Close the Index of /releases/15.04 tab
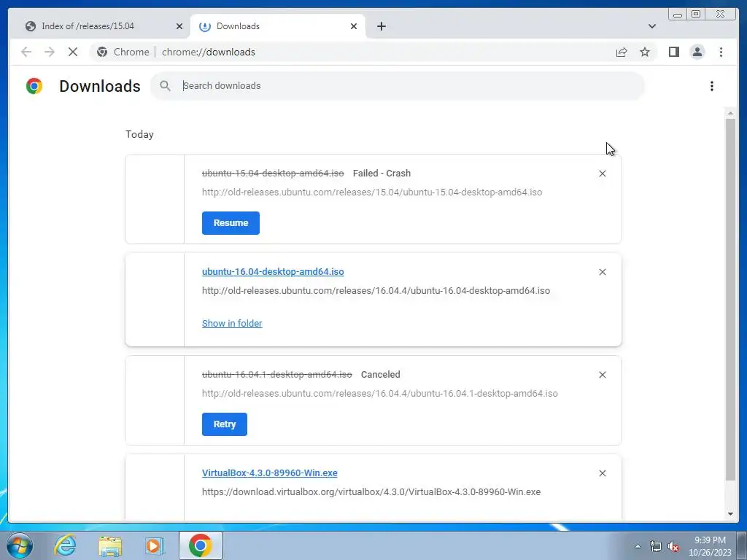Screen dimensions: 747x560 pyautogui.click(x=179, y=26)
